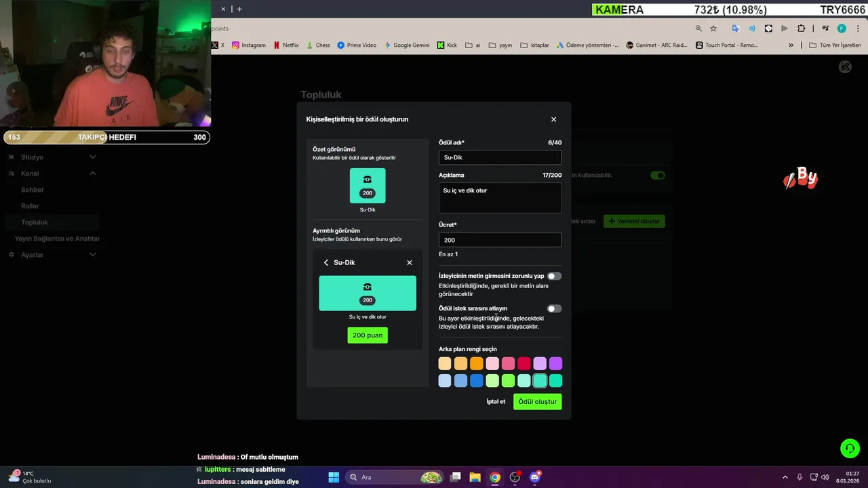
Task: Open Discord from the taskbar
Action: [534, 477]
